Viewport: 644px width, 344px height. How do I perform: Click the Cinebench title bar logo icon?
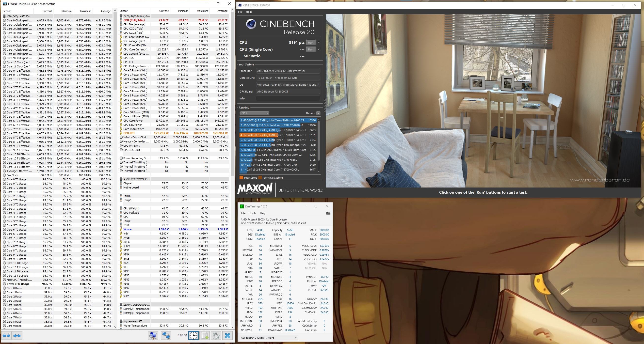pyautogui.click(x=240, y=5)
